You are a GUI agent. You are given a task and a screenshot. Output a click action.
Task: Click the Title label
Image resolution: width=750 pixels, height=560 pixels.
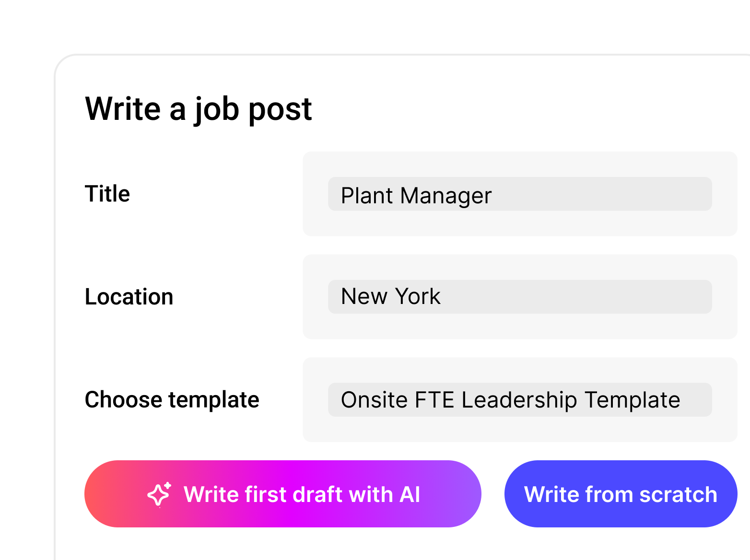click(x=107, y=194)
